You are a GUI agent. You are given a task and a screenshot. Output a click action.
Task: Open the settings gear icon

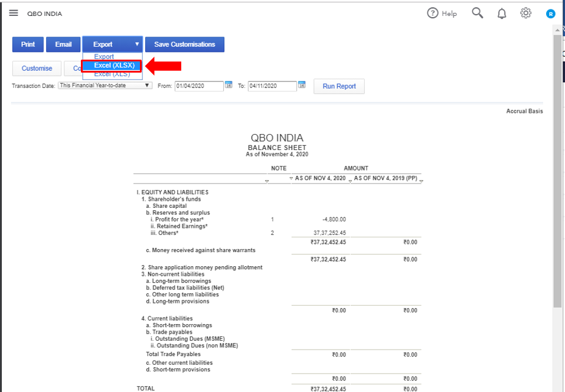point(525,13)
